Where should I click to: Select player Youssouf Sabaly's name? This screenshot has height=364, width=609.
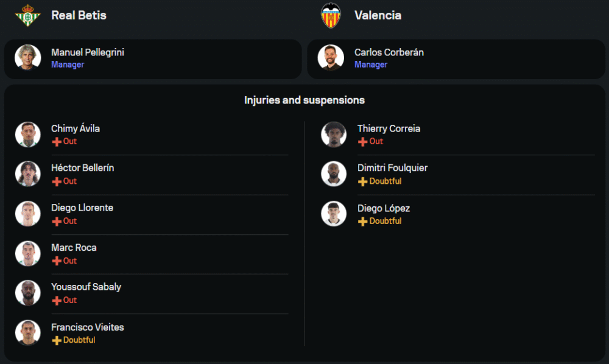tap(86, 287)
